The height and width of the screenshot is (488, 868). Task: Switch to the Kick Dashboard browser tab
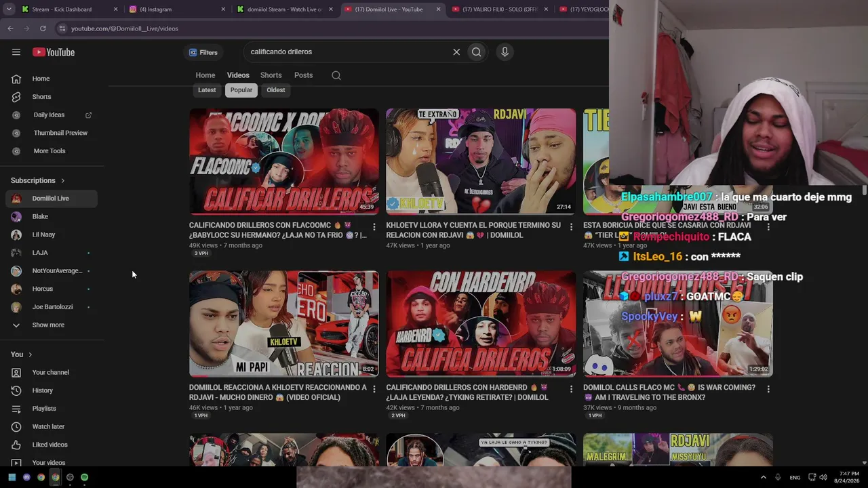pos(69,9)
